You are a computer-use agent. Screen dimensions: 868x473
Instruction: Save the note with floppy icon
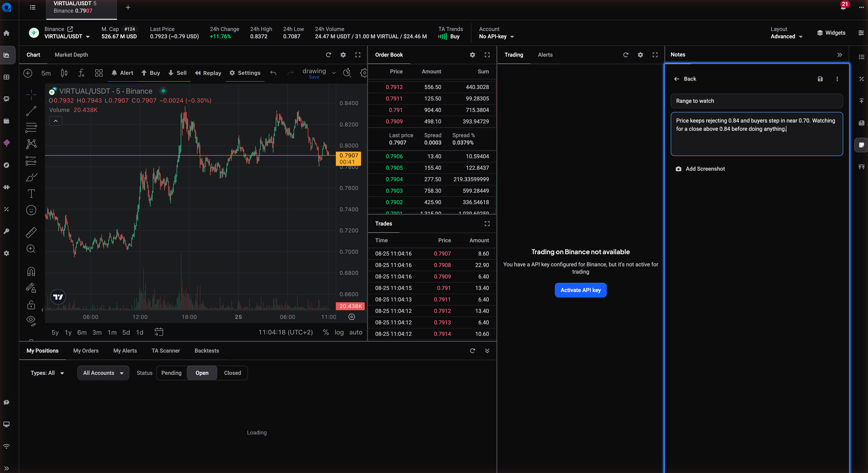coord(820,79)
